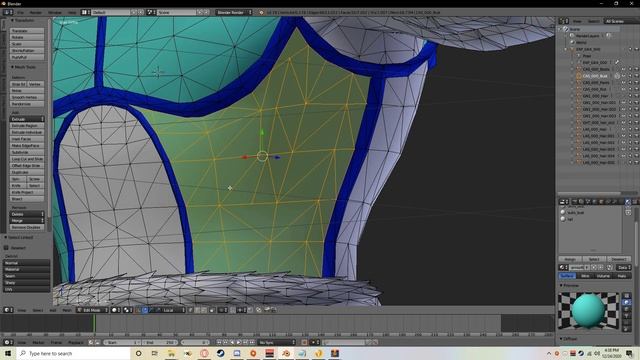Select the sphere preview type icon

(x=627, y=302)
